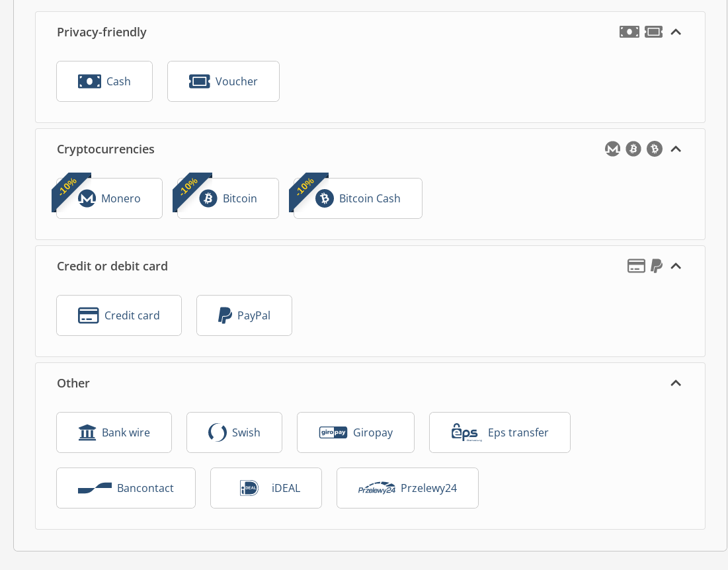Screen dimensions: 728x570
Task: Click the Bitcoin icon in Cryptocurrencies header
Action: (x=633, y=149)
